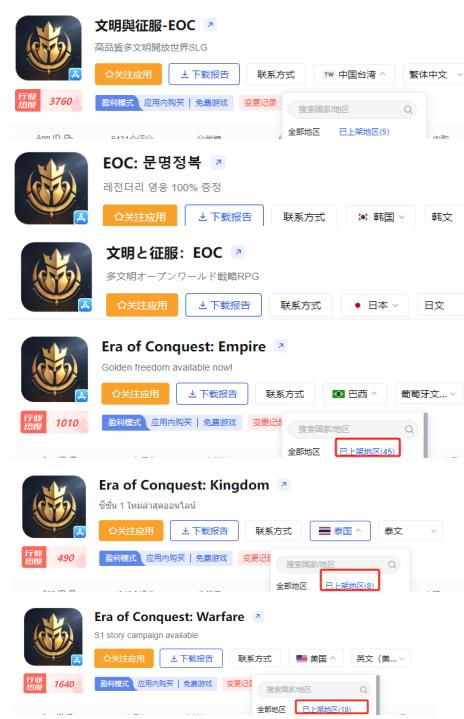Image resolution: width=464 pixels, height=719 pixels.
Task: Select 已上架地区(45) tab in Brazil popup
Action: click(x=368, y=451)
